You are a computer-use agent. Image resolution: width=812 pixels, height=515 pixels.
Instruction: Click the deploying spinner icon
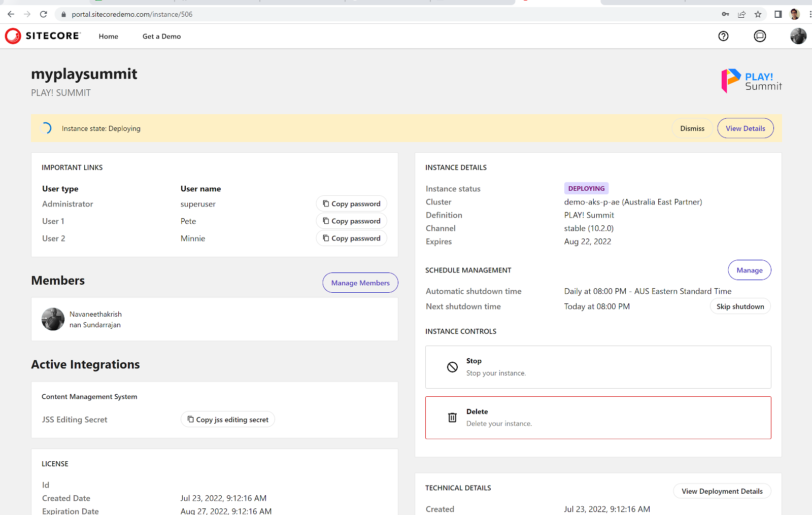click(x=46, y=128)
